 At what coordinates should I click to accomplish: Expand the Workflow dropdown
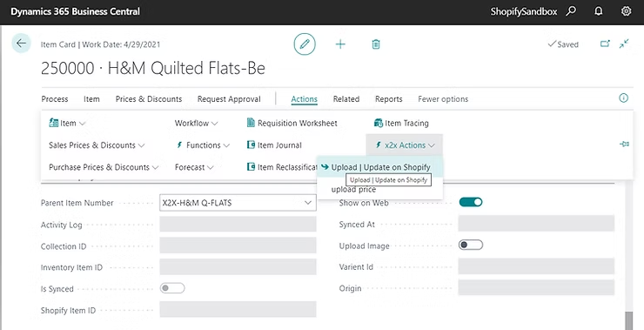214,124
